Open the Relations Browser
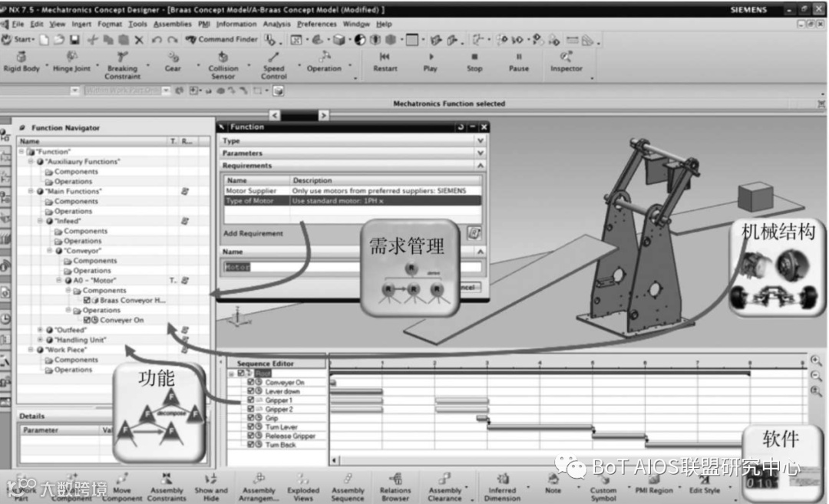Image resolution: width=829 pixels, height=504 pixels. [x=395, y=487]
